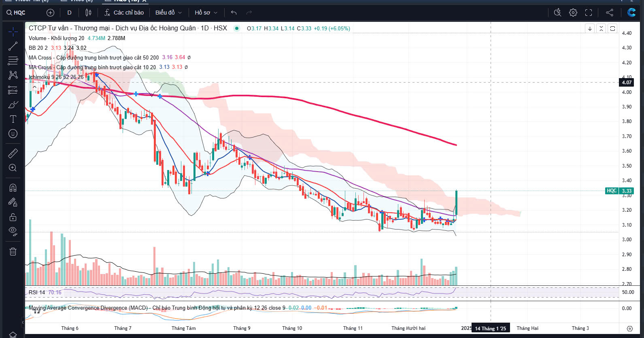The width and height of the screenshot is (644, 338).
Task: Collapse the indicator legend chevron
Action: [x=34, y=87]
